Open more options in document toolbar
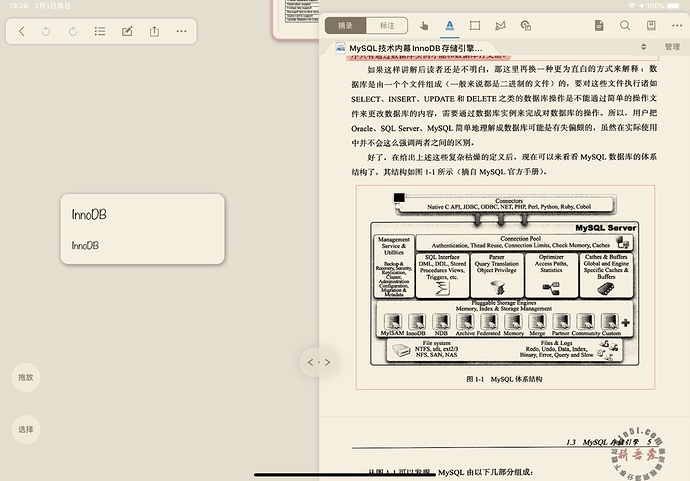Viewport: 690px width, 481px height. 677,26
